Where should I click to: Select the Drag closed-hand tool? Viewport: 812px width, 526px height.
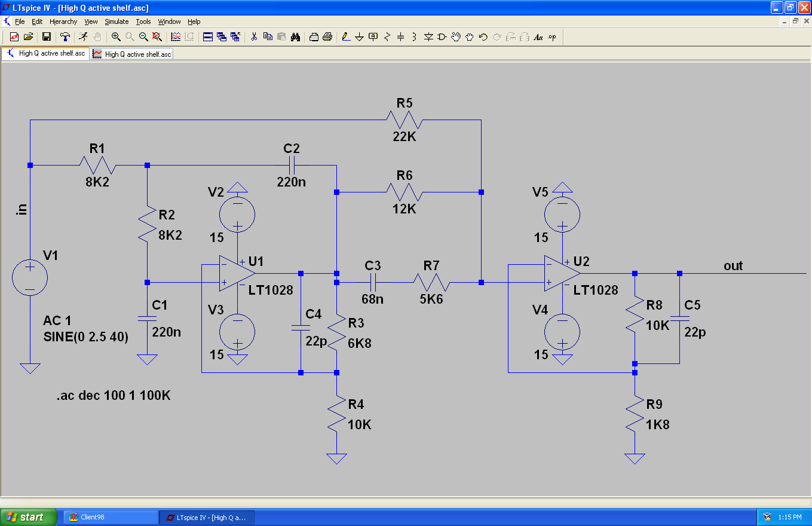click(470, 37)
